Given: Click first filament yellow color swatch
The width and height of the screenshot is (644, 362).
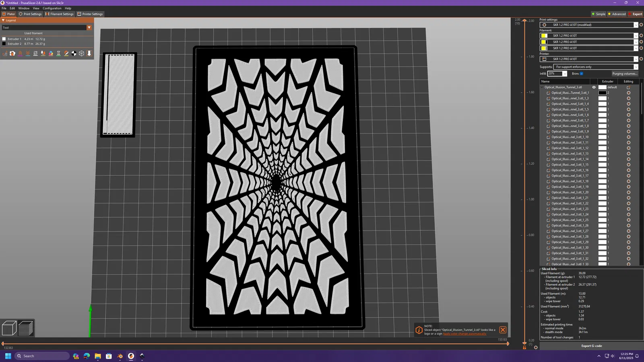Looking at the screenshot, I should pos(544,36).
